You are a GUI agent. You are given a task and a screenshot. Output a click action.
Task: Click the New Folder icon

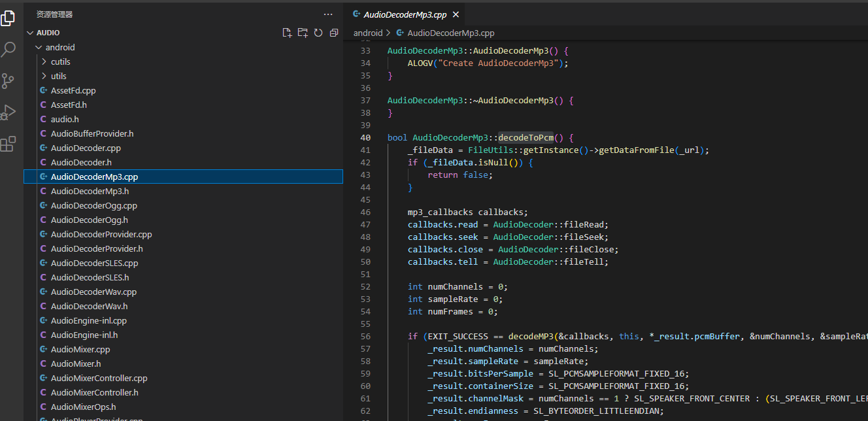click(303, 33)
